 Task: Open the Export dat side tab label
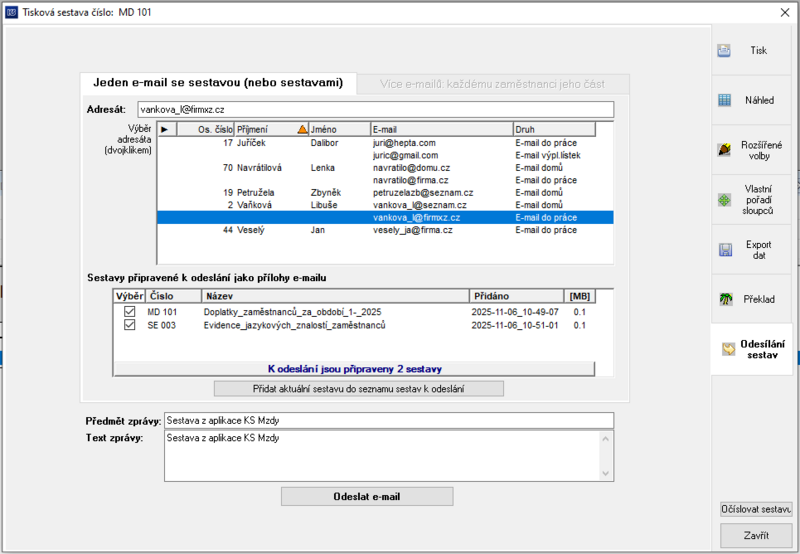point(759,250)
